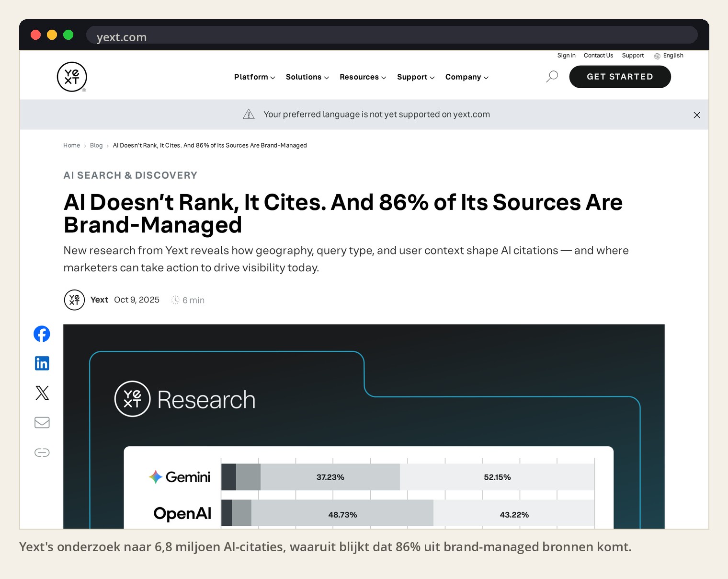Open the Support link in top utility bar

(633, 56)
